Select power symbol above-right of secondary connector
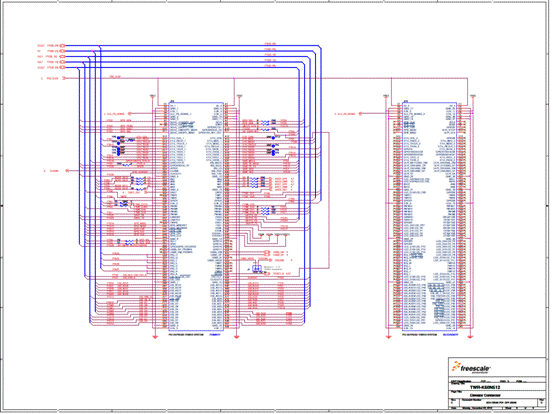 pyautogui.click(x=473, y=96)
